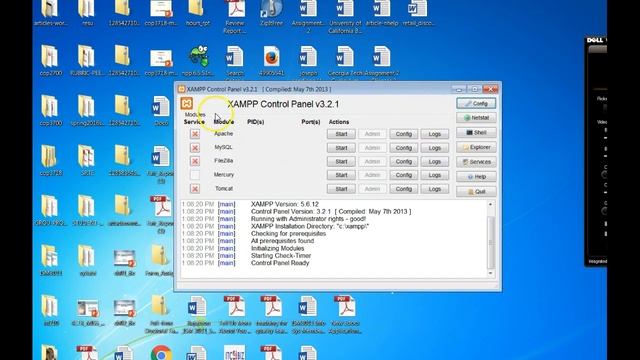Open the retail_disco Word document icon
Screen dimensions: 640x360
tap(418, 13)
